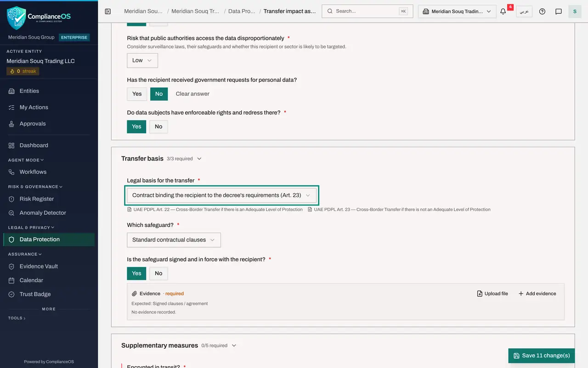Click the Anomaly Detector icon
Viewport: 588px width, 368px height.
(x=11, y=213)
